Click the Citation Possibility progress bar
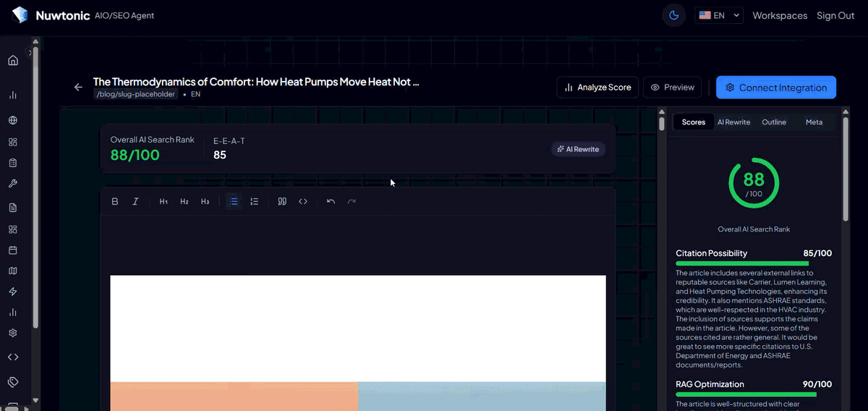The image size is (868, 411). coord(754,263)
